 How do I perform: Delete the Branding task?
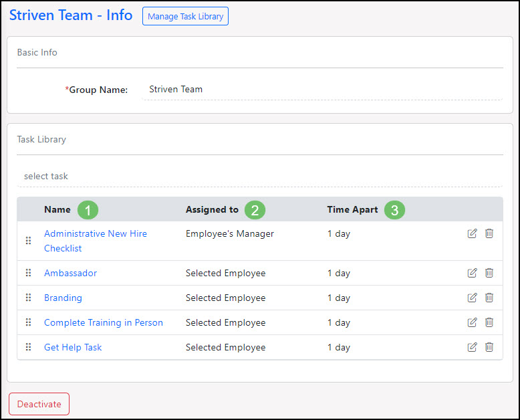click(x=489, y=298)
